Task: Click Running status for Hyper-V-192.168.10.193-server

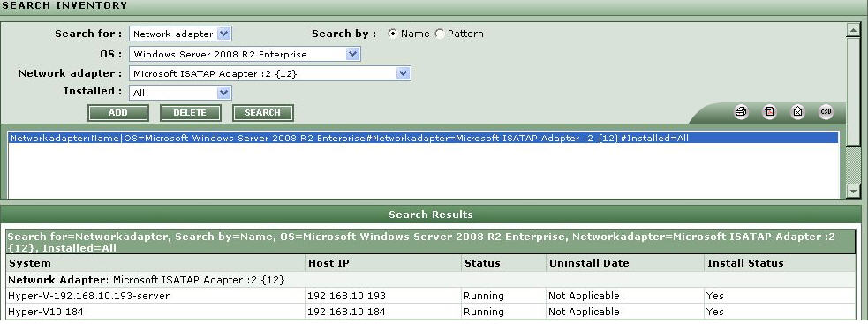Action: pyautogui.click(x=484, y=296)
